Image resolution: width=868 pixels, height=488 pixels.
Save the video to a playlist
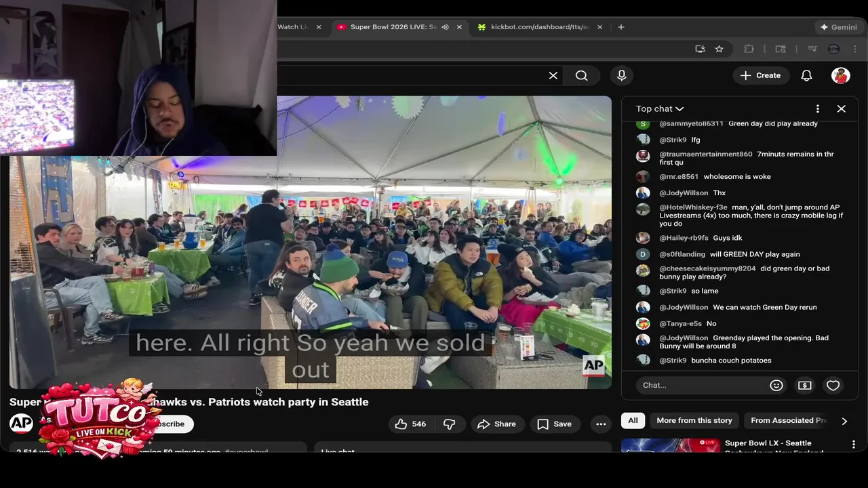[555, 424]
